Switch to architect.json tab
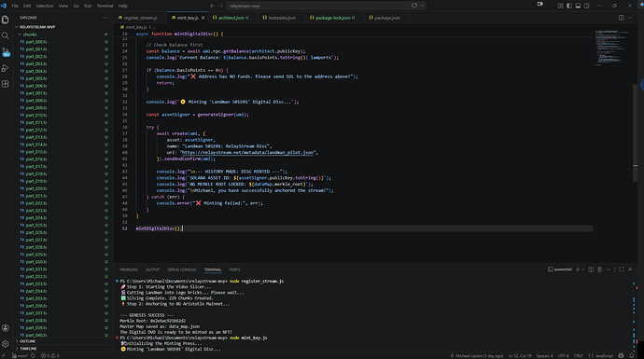The height and width of the screenshot is (359, 644). (233, 18)
